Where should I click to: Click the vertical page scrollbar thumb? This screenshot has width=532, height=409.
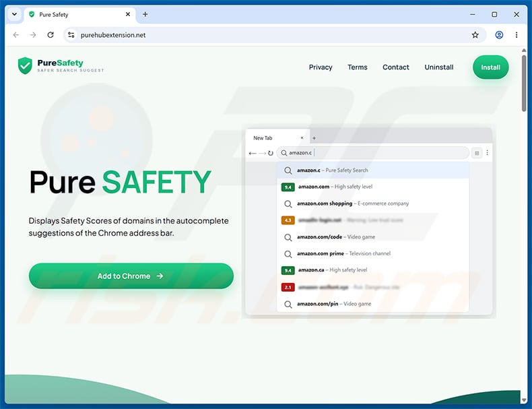pyautogui.click(x=524, y=82)
